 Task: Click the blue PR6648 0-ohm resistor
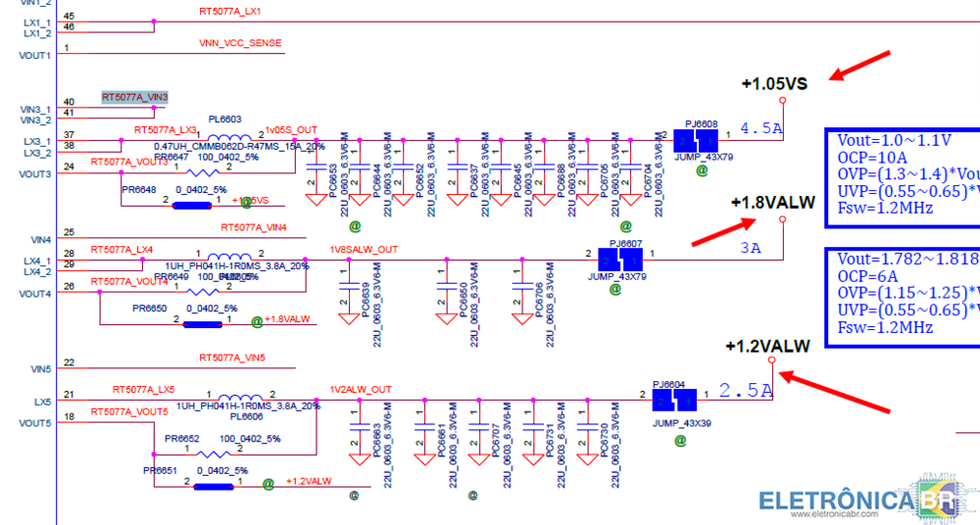pos(192,204)
